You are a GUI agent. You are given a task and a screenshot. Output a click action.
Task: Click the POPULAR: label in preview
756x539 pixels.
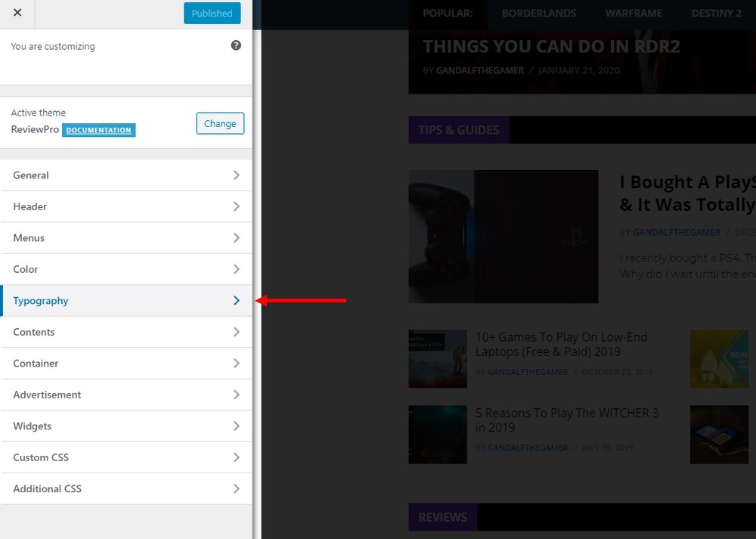(448, 13)
